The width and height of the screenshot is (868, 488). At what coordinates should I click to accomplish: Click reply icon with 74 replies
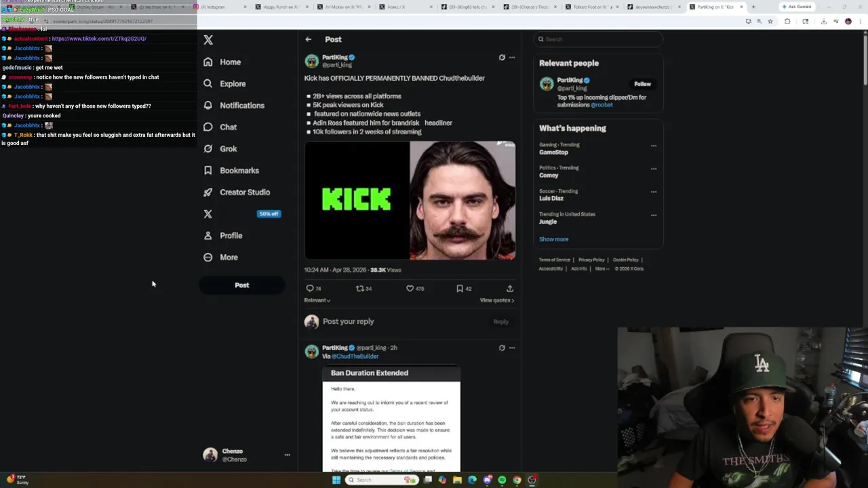tap(313, 288)
